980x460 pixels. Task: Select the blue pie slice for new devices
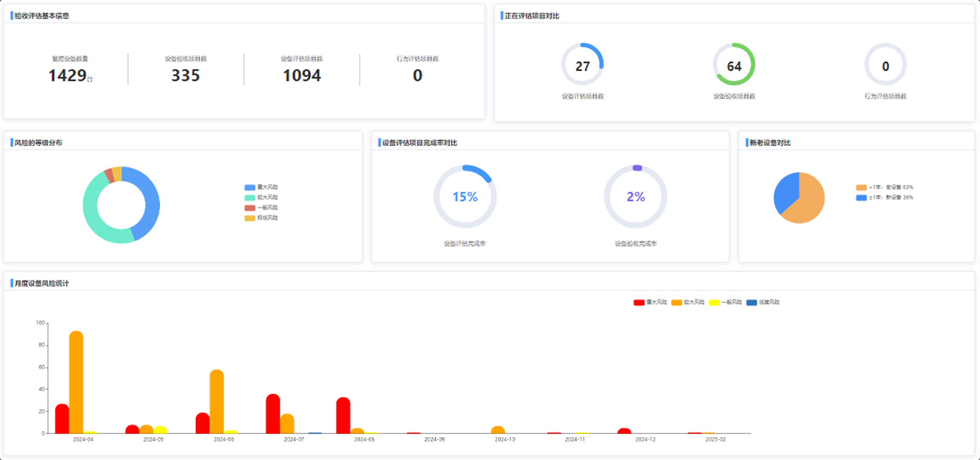[786, 191]
